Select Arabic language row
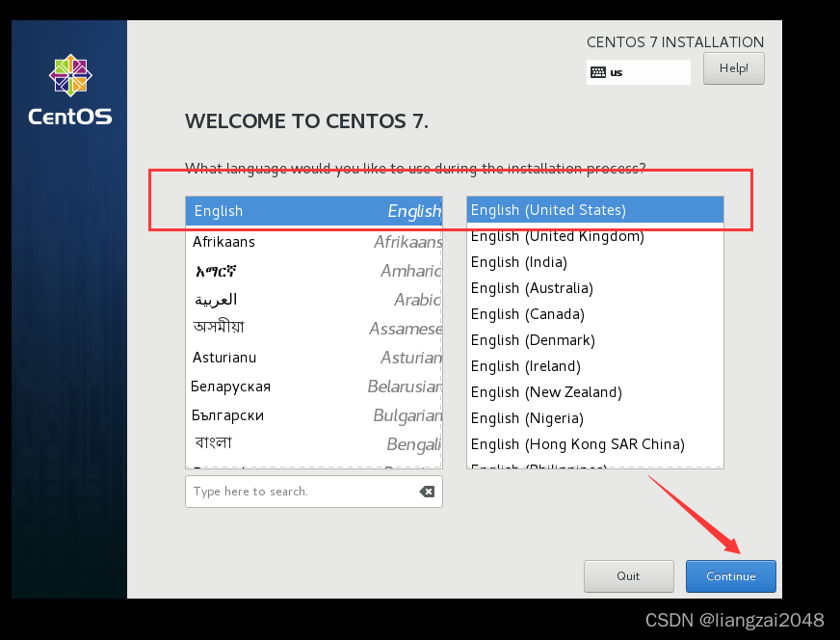This screenshot has height=640, width=840. [x=314, y=300]
